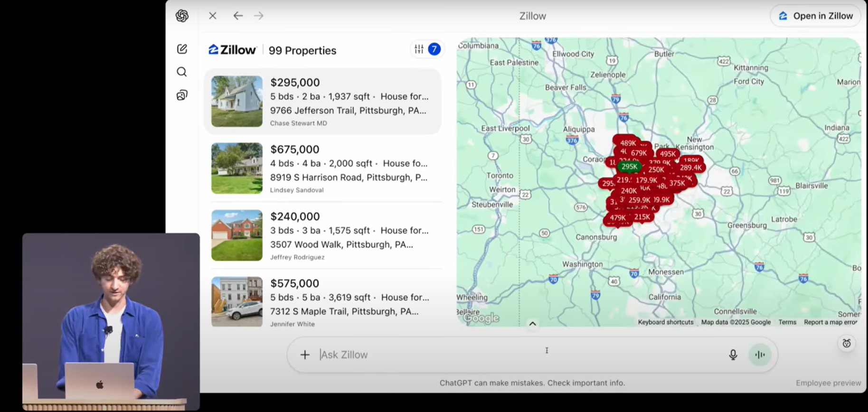Click the plus attach button in composer
Screen dimensions: 868x412
(x=305, y=355)
